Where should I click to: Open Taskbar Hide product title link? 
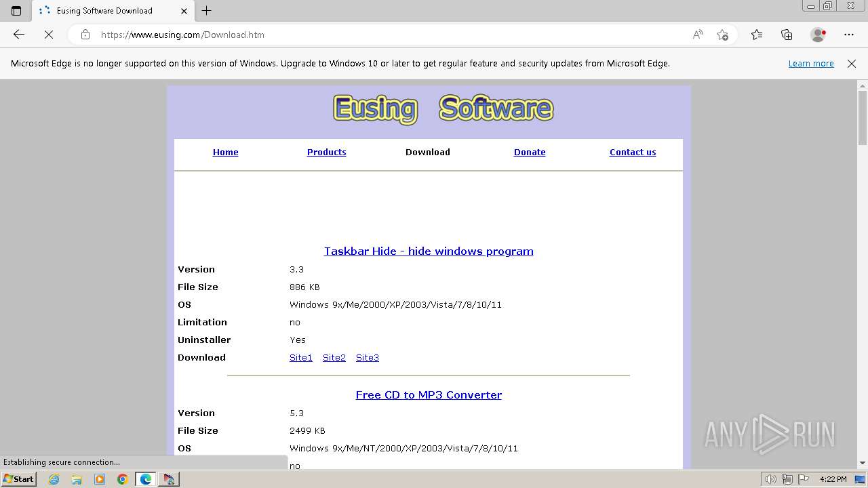(429, 251)
